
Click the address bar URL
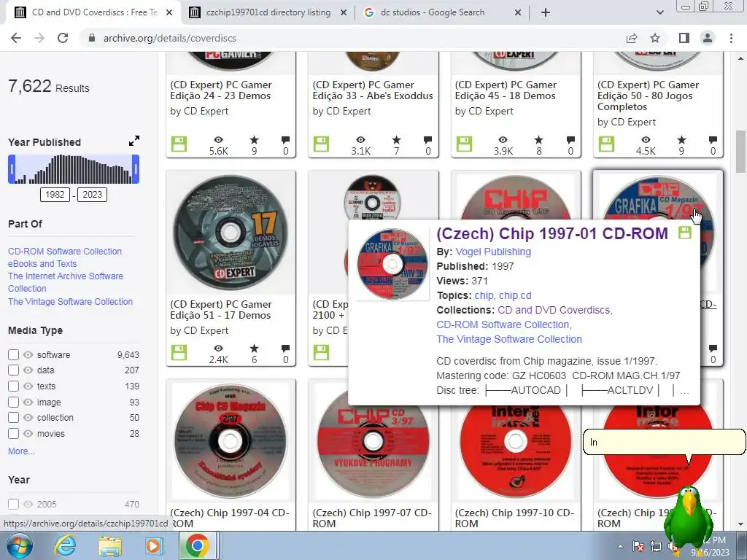(169, 38)
